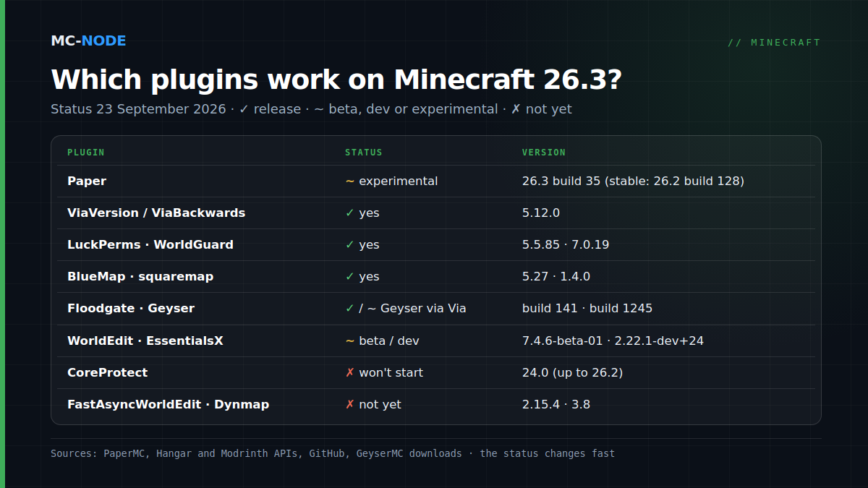Click Paper version 26.3 build 35 cell
Image resolution: width=868 pixels, height=488 pixels.
[x=633, y=181]
